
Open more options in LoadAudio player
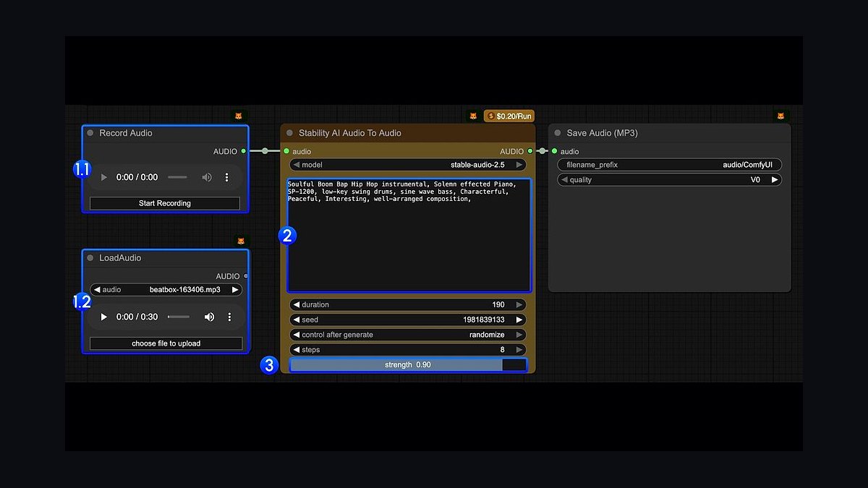pyautogui.click(x=229, y=317)
